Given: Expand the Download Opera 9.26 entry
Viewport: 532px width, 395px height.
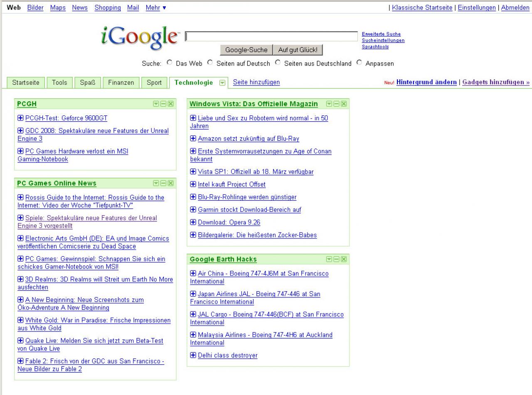Looking at the screenshot, I should tap(193, 222).
